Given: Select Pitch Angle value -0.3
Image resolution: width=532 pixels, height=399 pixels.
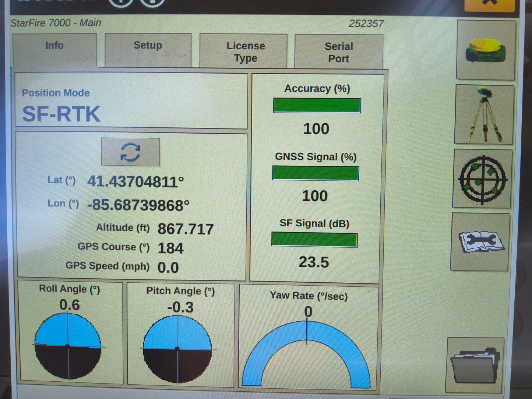Looking at the screenshot, I should (180, 307).
